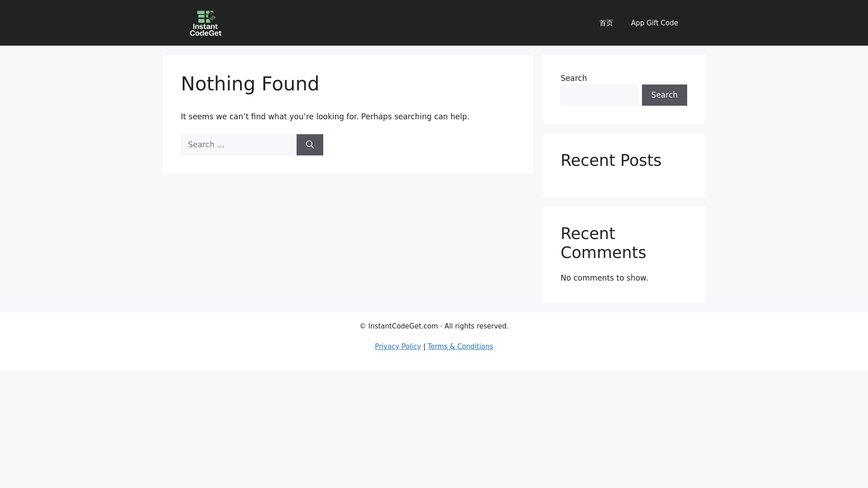Focus the sidebar Search input box
Image resolution: width=868 pixels, height=488 pixels.
599,95
